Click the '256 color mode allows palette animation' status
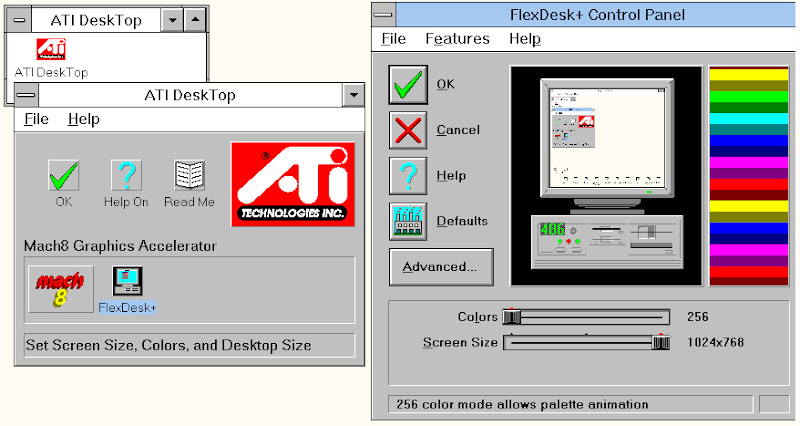The height and width of the screenshot is (426, 800). 522,405
